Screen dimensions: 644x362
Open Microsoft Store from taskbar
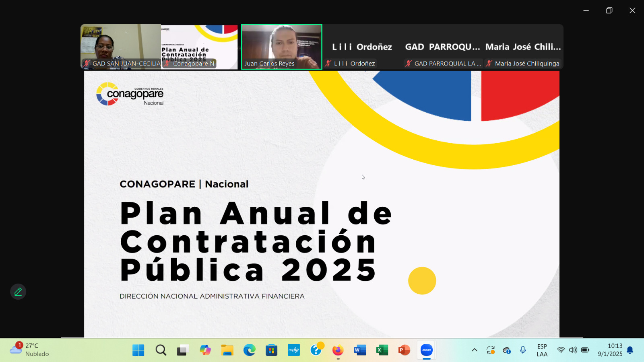click(271, 350)
